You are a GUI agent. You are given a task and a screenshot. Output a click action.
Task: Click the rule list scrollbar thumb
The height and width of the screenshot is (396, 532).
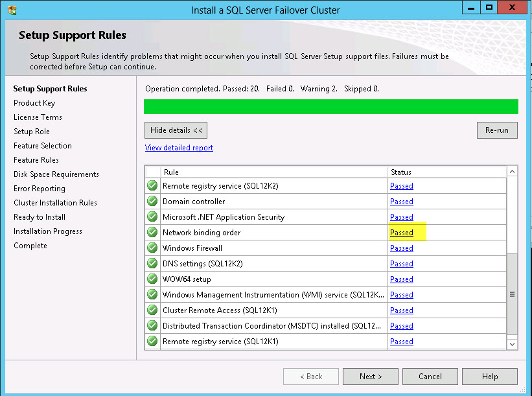tap(512, 294)
